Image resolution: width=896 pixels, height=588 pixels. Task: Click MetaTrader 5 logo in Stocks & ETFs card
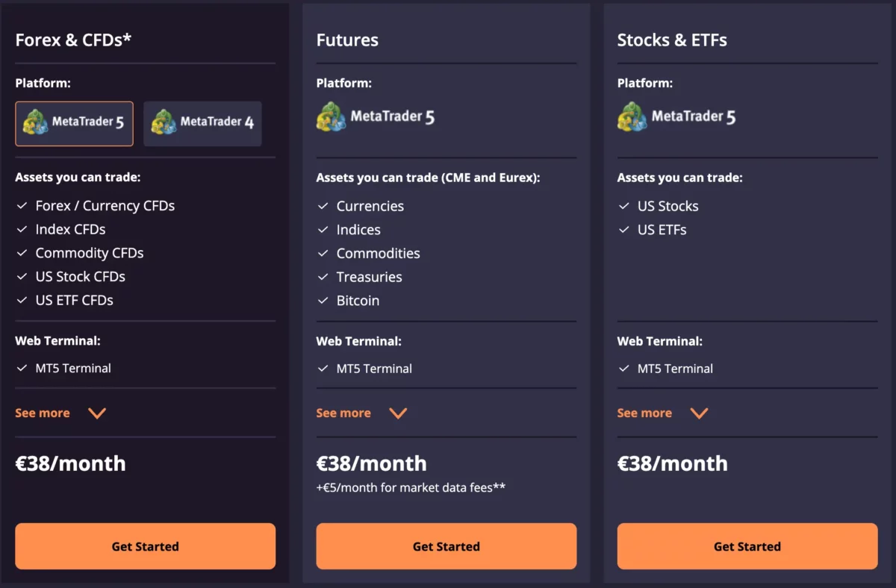[676, 117]
